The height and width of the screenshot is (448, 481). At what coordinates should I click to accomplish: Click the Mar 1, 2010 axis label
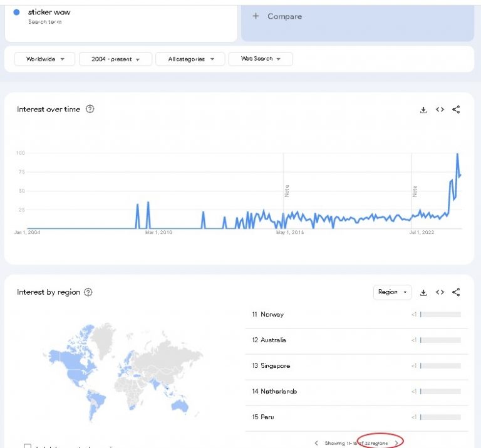pyautogui.click(x=158, y=232)
